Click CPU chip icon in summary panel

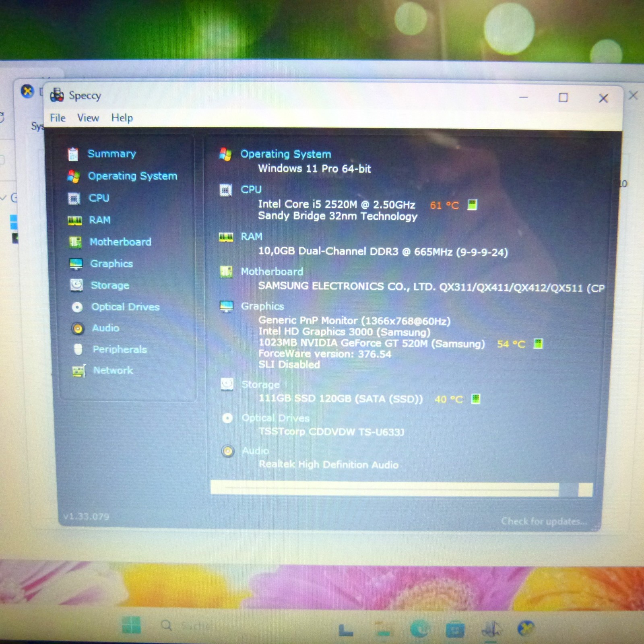click(x=225, y=190)
